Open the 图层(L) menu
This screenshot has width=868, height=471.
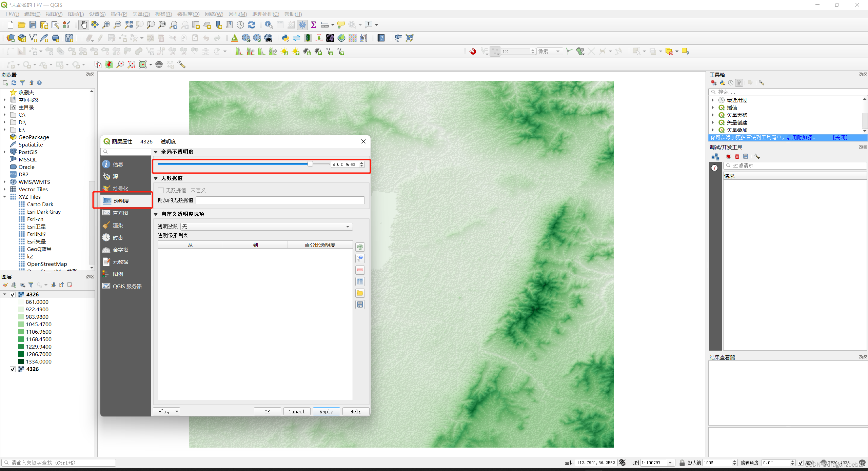coord(76,14)
